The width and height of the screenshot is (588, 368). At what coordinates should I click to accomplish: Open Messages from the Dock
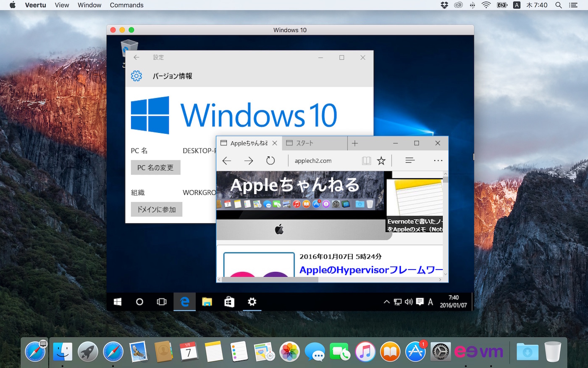click(315, 352)
